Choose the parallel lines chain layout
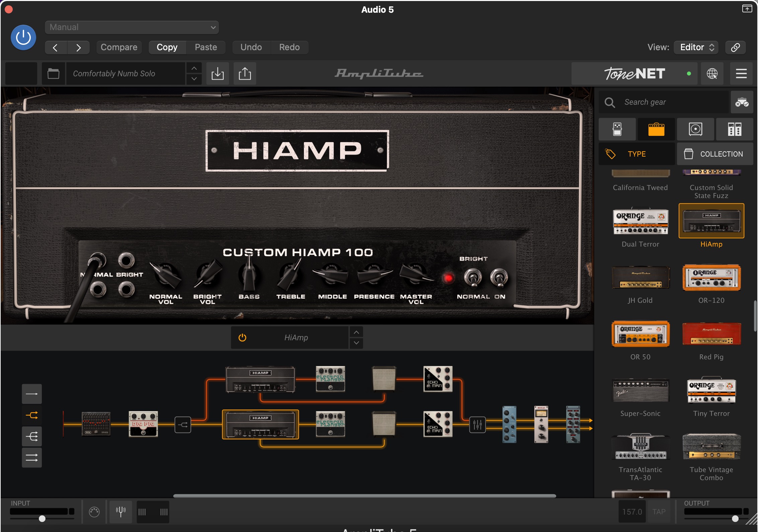The height and width of the screenshot is (532, 758). pos(32,457)
